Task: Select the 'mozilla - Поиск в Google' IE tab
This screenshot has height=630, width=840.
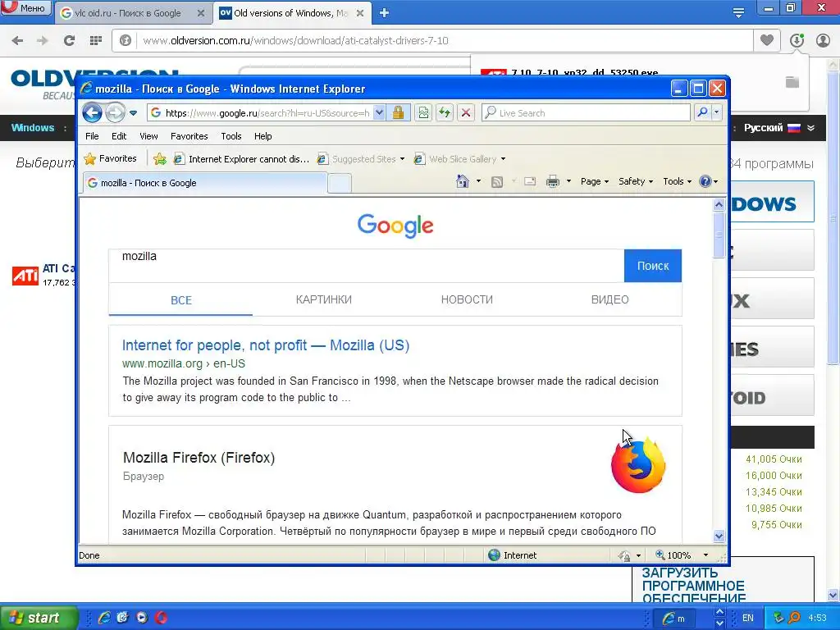Action: point(204,183)
